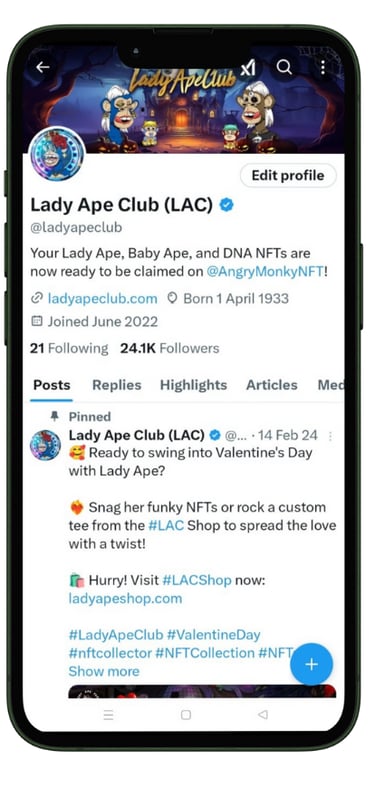Tap the #LACShop hashtag in pinned post
Image resolution: width=375 pixels, height=788 pixels.
(x=197, y=580)
